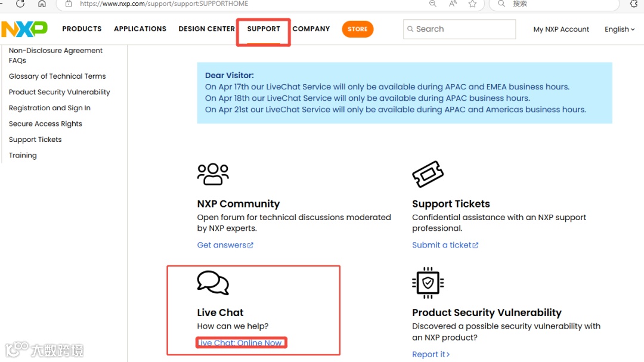Click the Product Security Vulnerability card heading
Image resolution: width=644 pixels, height=362 pixels.
[487, 313]
